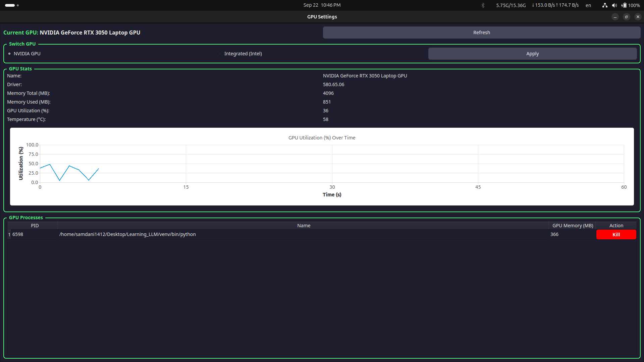Screen dimensions: 644x362
Task: Open the battery 100% indicator
Action: [631, 5]
